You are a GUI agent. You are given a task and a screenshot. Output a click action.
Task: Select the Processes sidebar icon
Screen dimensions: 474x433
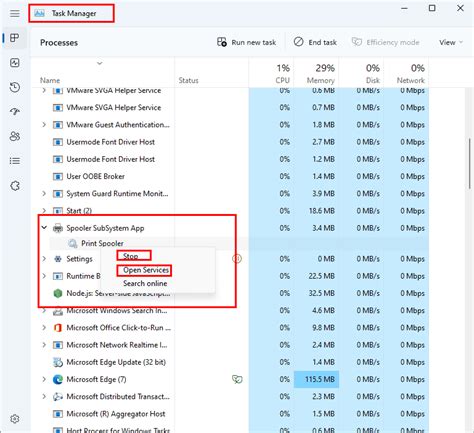14,38
